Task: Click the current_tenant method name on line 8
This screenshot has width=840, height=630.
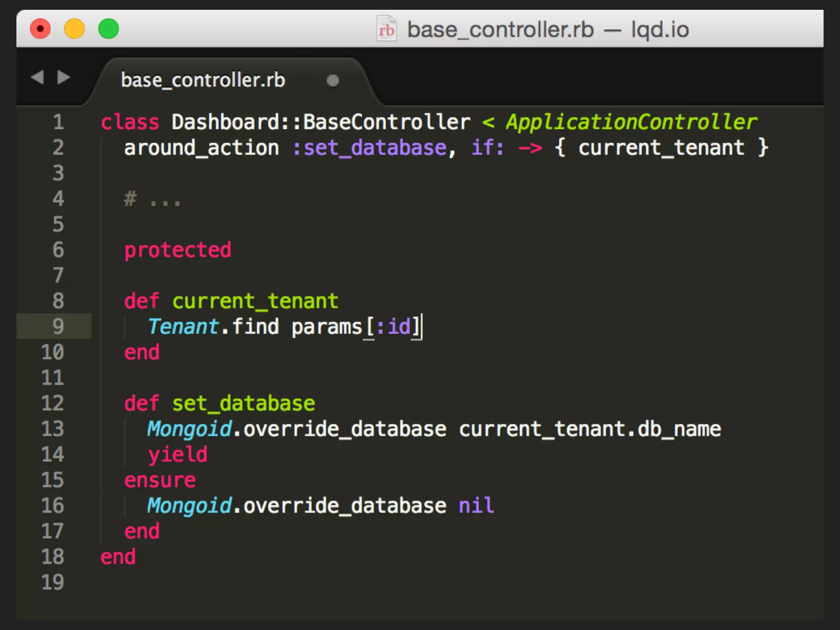Action: pos(255,301)
